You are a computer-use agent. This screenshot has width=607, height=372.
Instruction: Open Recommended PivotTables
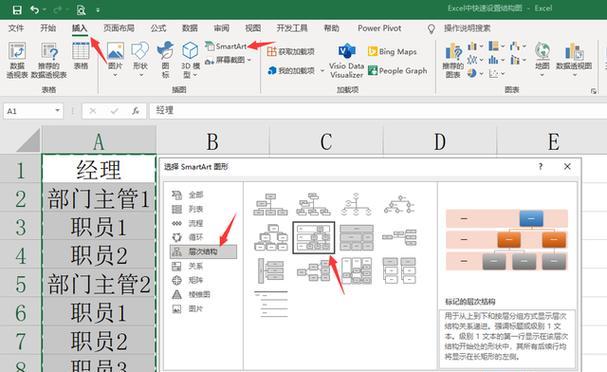49,60
